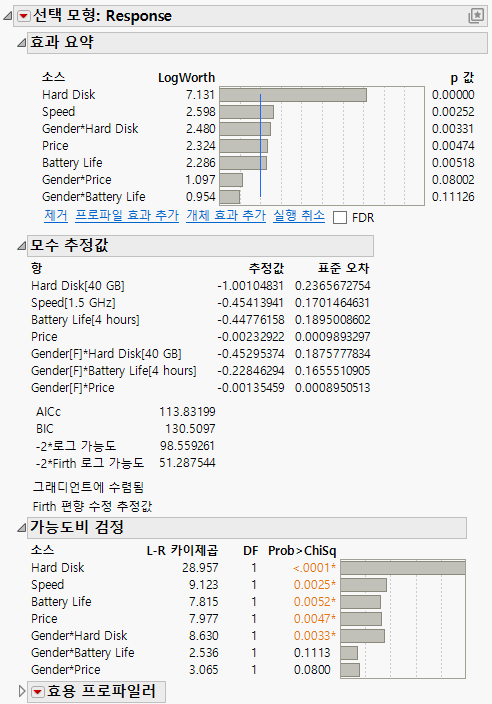Image resolution: width=492 pixels, height=704 pixels.
Task: Click the 표준 오차 column header
Action: point(343,268)
